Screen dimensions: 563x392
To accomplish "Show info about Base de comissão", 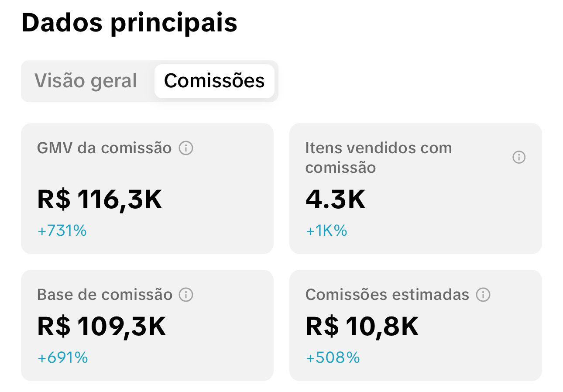I will [186, 295].
